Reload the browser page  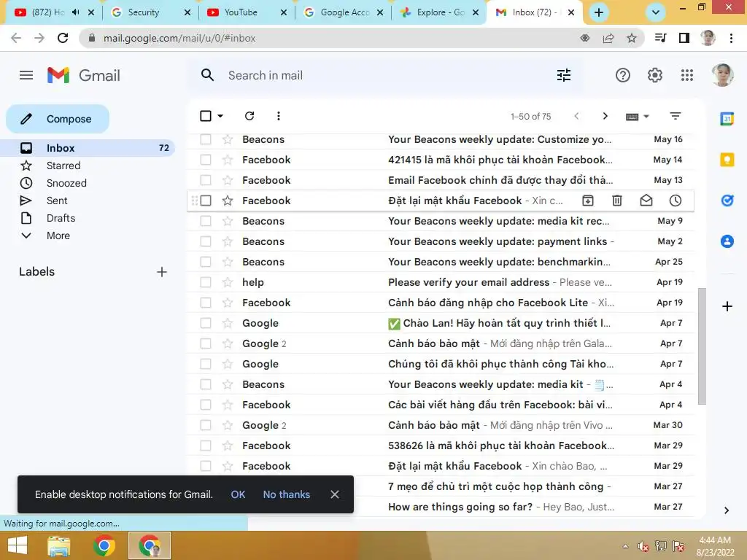click(63, 38)
